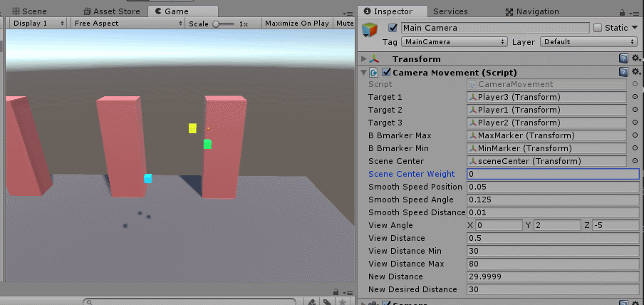Click the View Angle Z field
The height and width of the screenshot is (305, 644).
(616, 225)
